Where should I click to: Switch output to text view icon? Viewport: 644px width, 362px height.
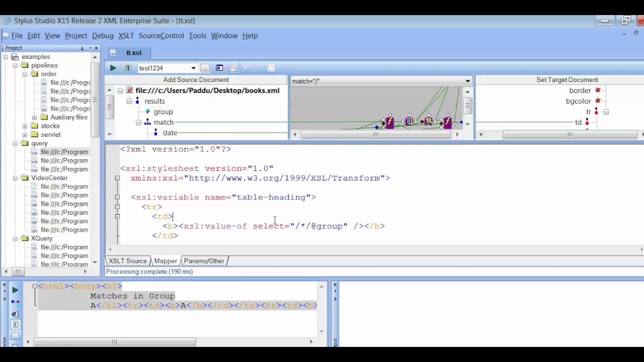click(x=15, y=325)
